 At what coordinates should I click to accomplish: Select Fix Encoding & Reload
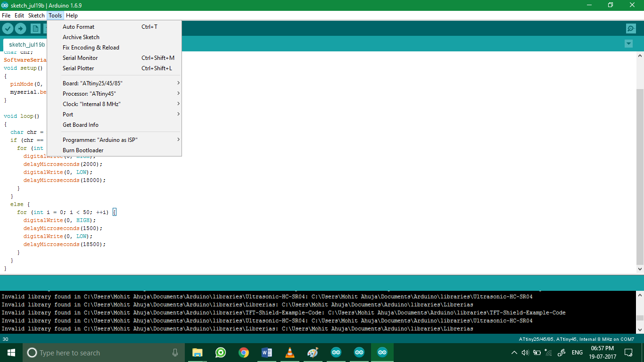pyautogui.click(x=114, y=48)
